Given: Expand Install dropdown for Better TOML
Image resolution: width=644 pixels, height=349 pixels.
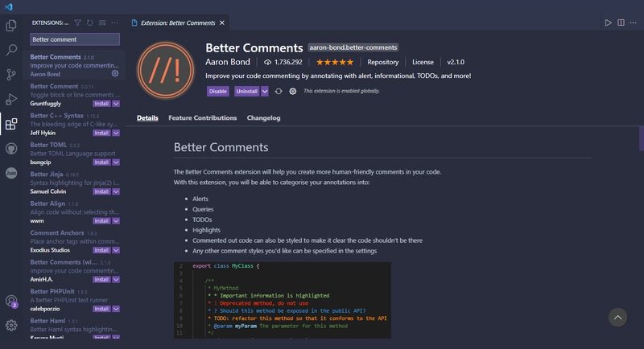Looking at the screenshot, I should tap(116, 162).
